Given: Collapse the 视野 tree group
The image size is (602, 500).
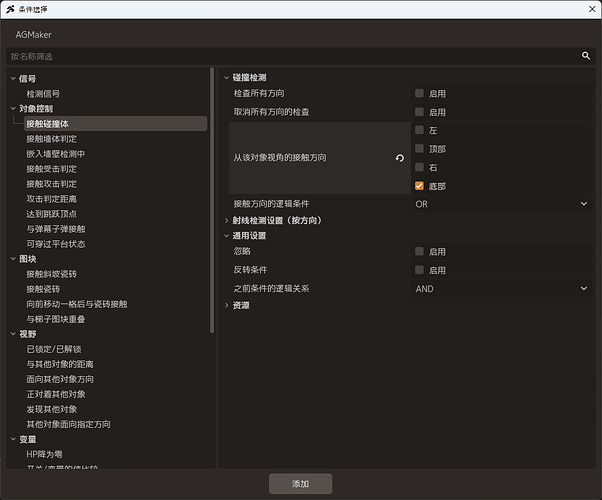Looking at the screenshot, I should [13, 334].
